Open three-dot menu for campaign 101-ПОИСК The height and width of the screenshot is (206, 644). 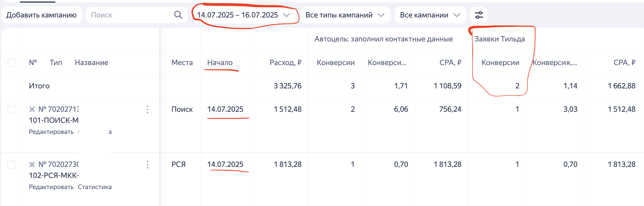tap(148, 109)
